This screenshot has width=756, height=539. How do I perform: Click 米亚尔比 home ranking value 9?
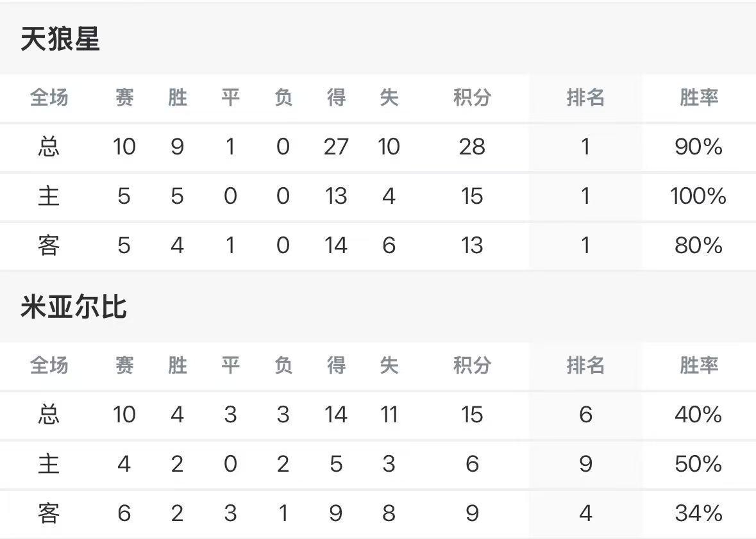coord(585,464)
